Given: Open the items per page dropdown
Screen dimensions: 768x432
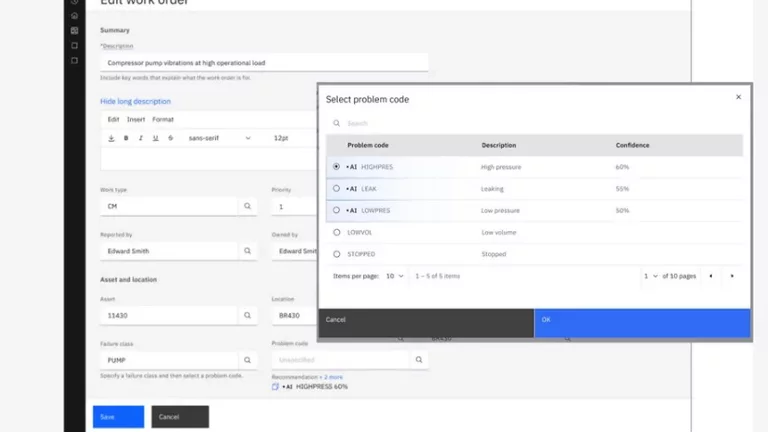Looking at the screenshot, I should tap(395, 276).
